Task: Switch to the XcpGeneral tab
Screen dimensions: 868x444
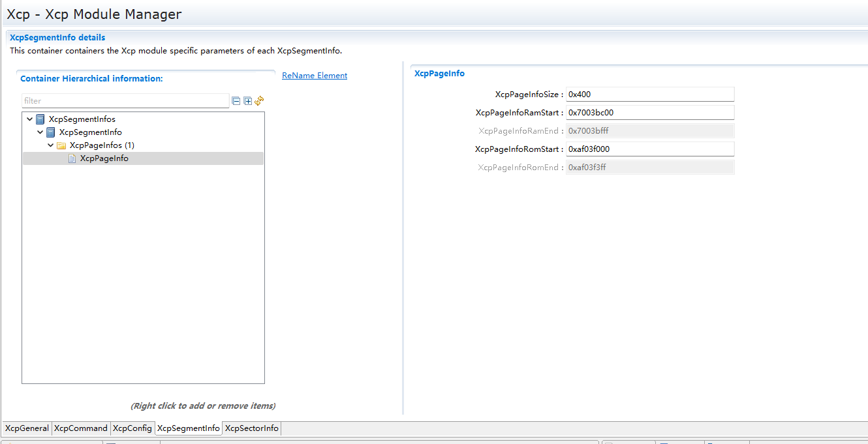Action: [27, 428]
